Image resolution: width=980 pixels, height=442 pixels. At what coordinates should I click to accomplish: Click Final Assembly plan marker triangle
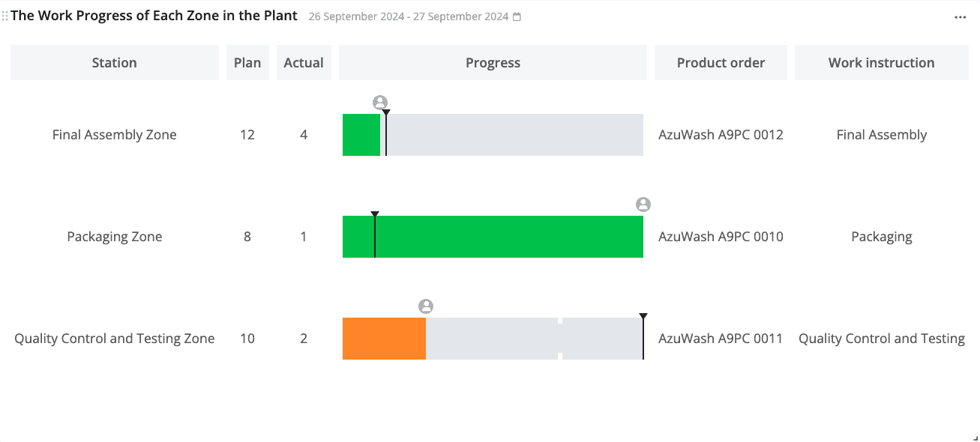[x=386, y=113]
